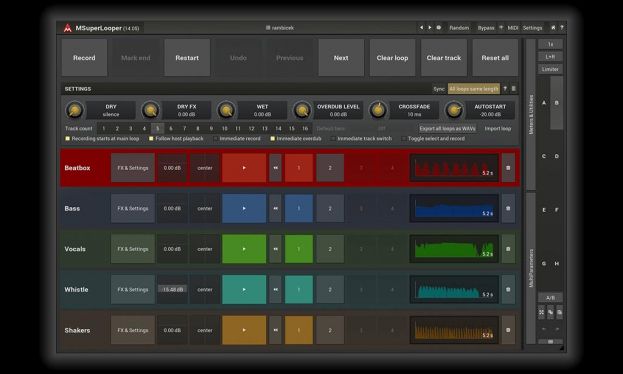Rewind the Vocals track
The height and width of the screenshot is (374, 623).
point(275,249)
